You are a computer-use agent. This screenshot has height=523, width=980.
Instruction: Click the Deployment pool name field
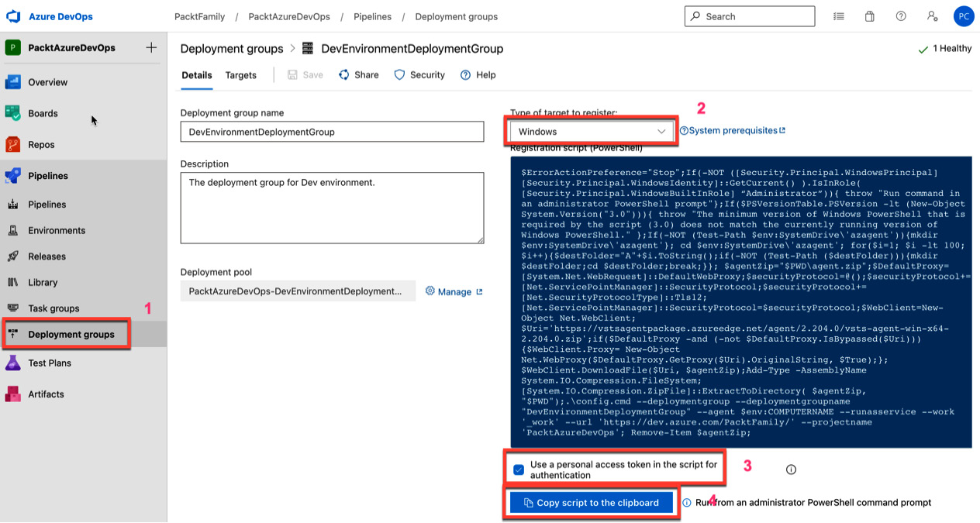click(298, 291)
